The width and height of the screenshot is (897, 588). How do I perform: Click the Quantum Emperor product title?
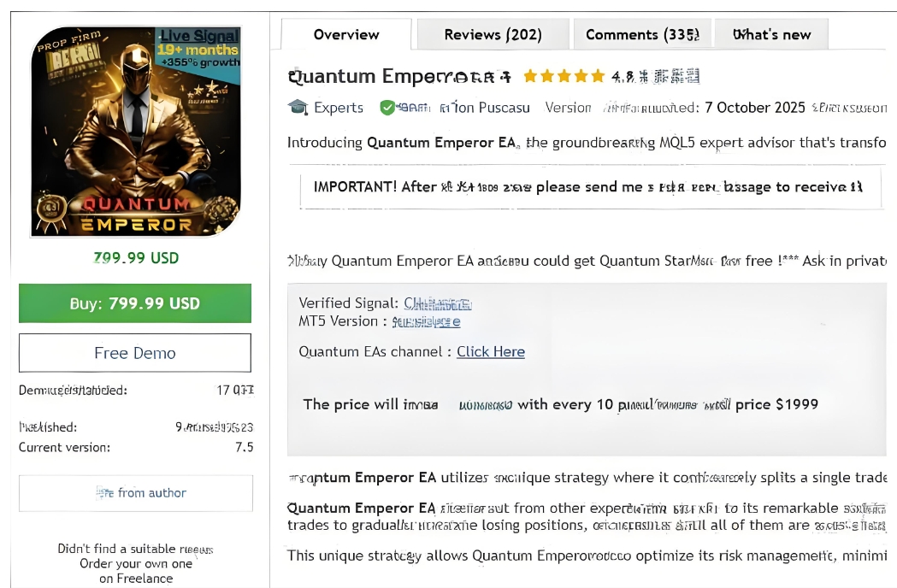[x=399, y=76]
